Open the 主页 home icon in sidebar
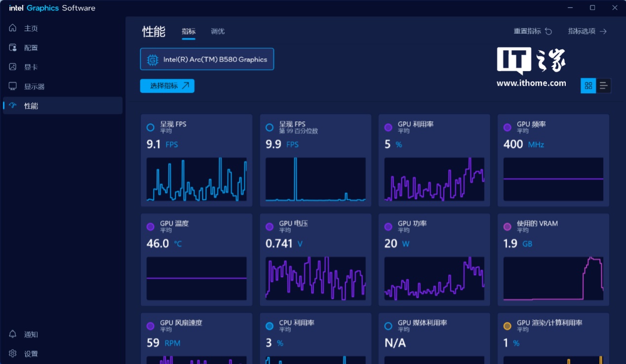626x364 pixels. (13, 28)
